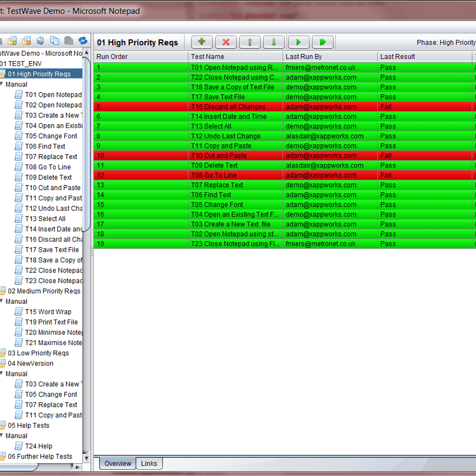476x476 pixels.
Task: Copy the selected item via toolbar copy icon
Action: [x=55, y=40]
